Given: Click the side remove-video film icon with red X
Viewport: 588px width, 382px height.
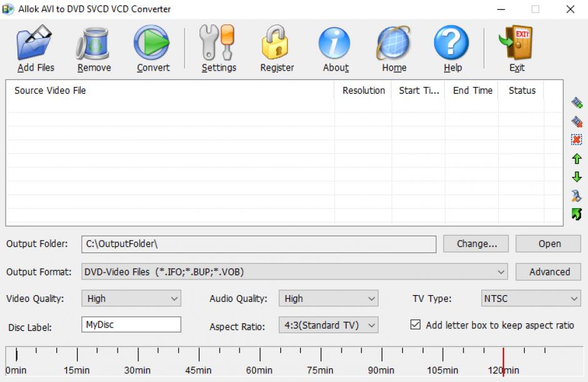Looking at the screenshot, I should coord(577,121).
